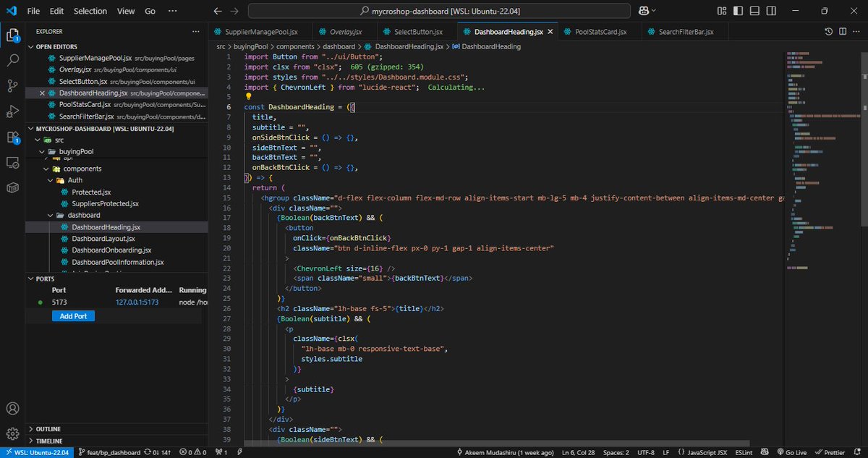Screen dimensions: 868x458
Task: Open the File menu
Action: tap(34, 12)
